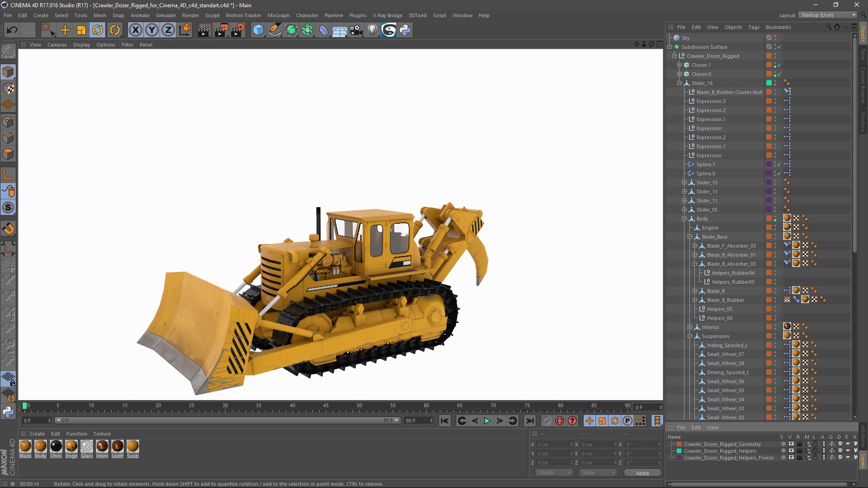
Task: Enable Points mode in left palette
Action: click(8, 122)
